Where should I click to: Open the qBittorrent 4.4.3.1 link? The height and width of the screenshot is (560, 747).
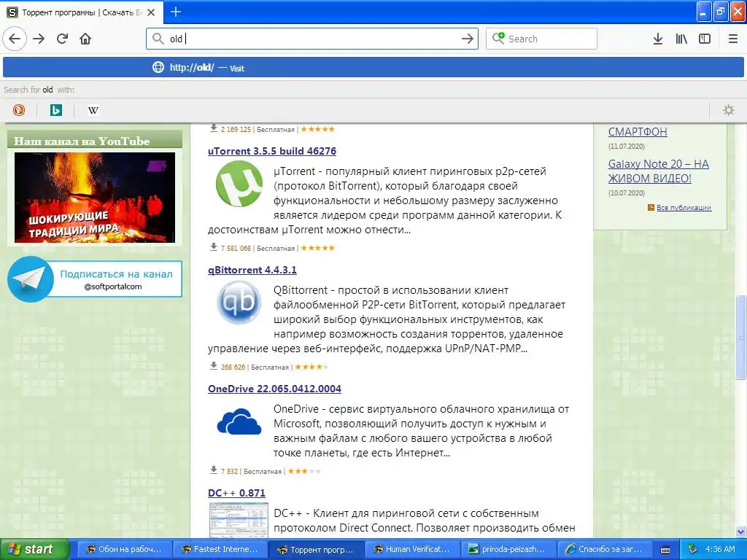[x=252, y=270]
